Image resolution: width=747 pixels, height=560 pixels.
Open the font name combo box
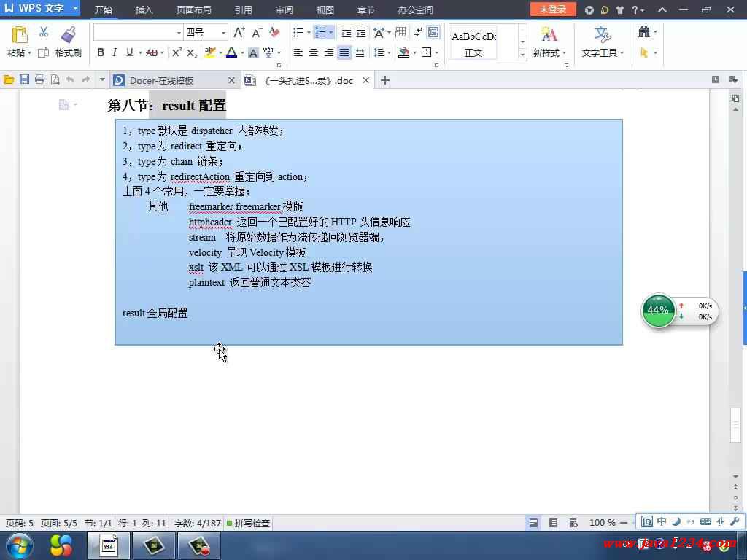pyautogui.click(x=138, y=32)
